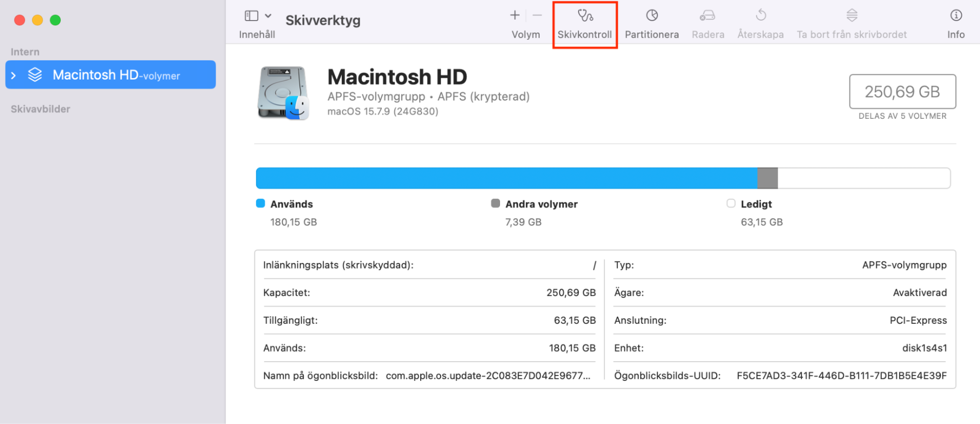Add a volume with plus icon

[515, 15]
